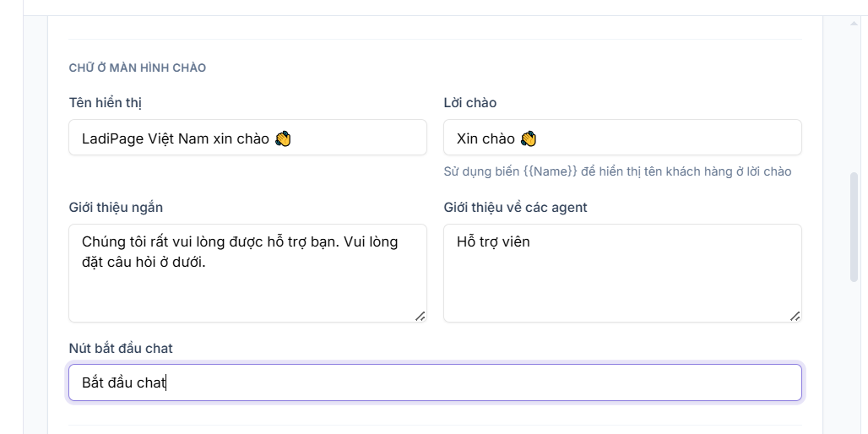The height and width of the screenshot is (434, 868).
Task: Click the 'Hỗ trợ viên' text
Action: [x=493, y=242]
